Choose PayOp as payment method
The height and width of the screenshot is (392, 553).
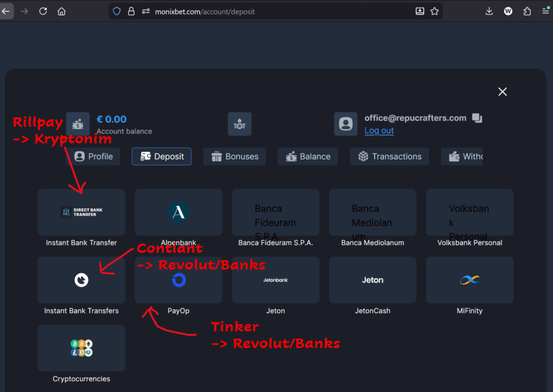[178, 280]
